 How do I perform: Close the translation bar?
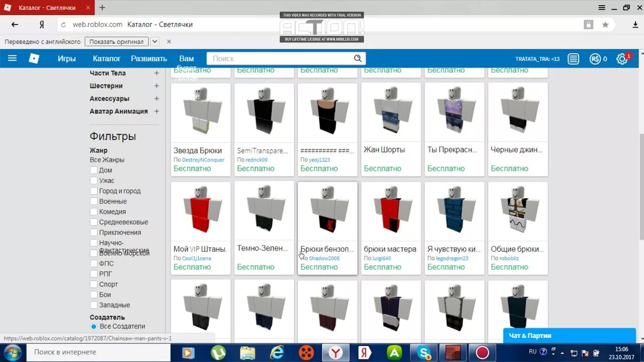point(169,42)
